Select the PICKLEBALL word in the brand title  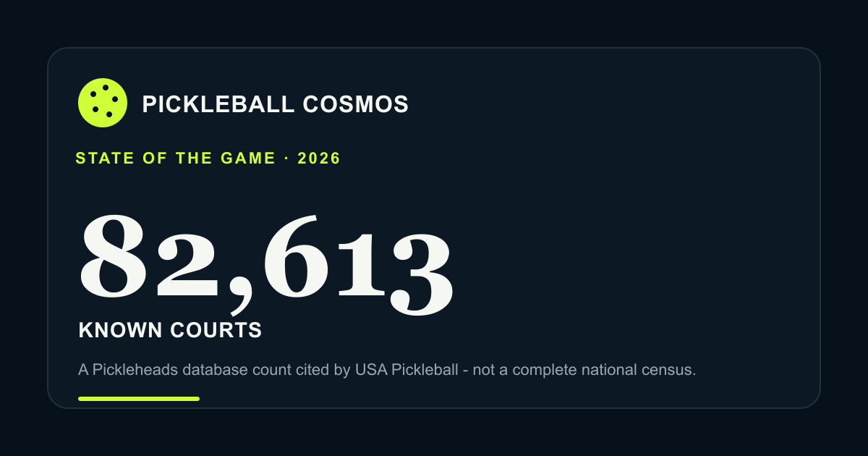coord(218,104)
